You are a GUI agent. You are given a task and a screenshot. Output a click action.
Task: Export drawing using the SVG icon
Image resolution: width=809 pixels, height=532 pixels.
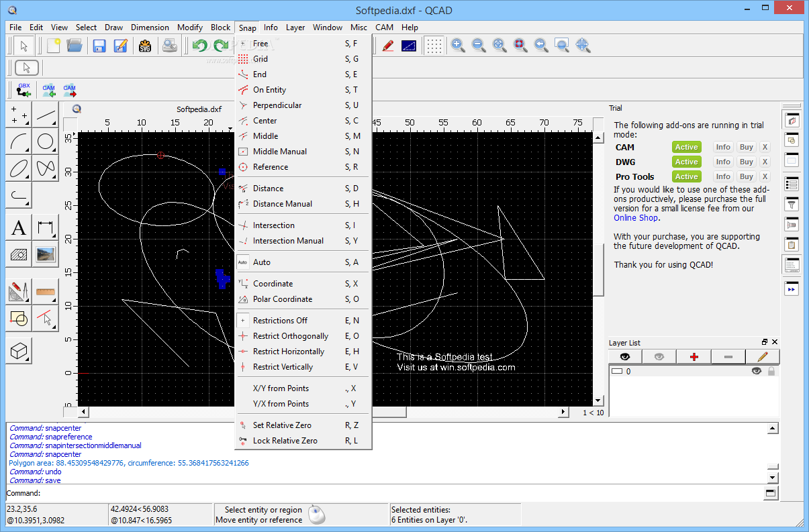pyautogui.click(x=145, y=46)
